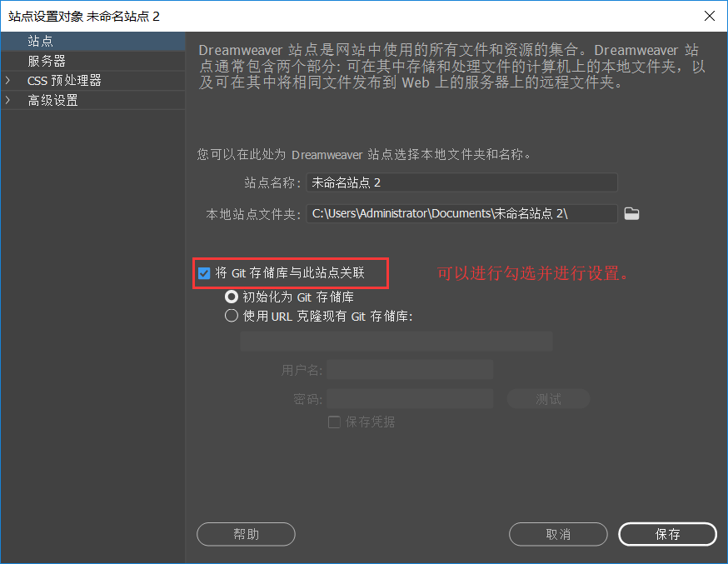Select 初始化为 Git 存储库 radio option
The width and height of the screenshot is (728, 564).
tap(232, 297)
